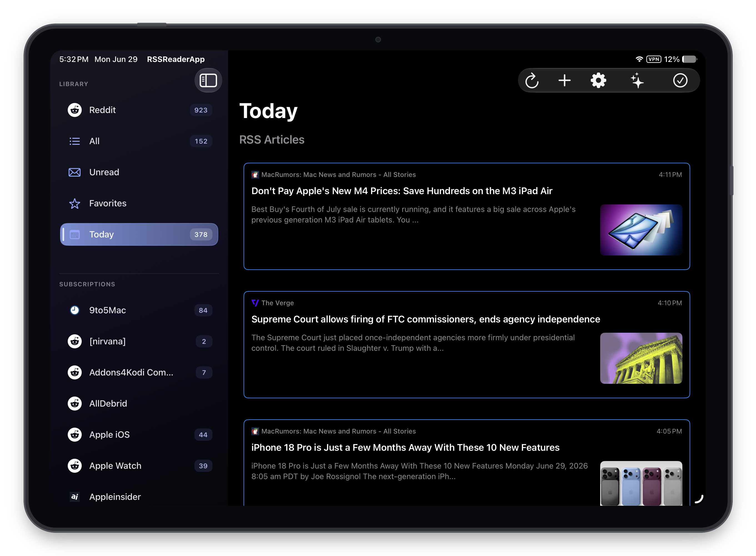Click The Verge logo favicon
The width and height of the screenshot is (756, 556).
tap(255, 303)
